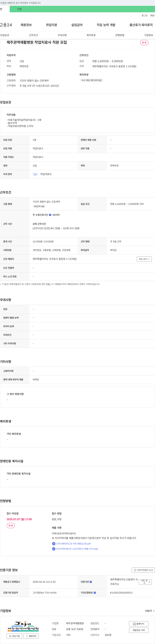Click the 열람차단 button
This screenshot has height=644, width=155.
point(31,636)
